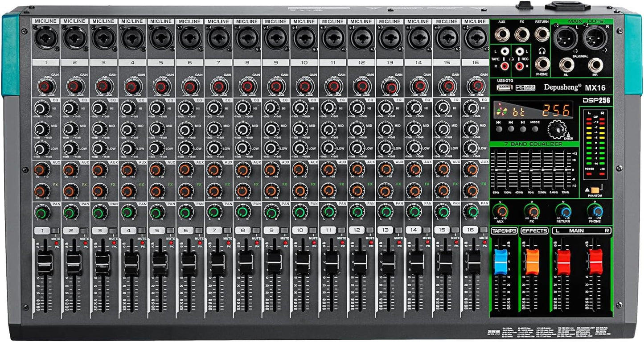Click the TAPE/MP3 channel label
Screen dimensions: 644x342
point(505,230)
